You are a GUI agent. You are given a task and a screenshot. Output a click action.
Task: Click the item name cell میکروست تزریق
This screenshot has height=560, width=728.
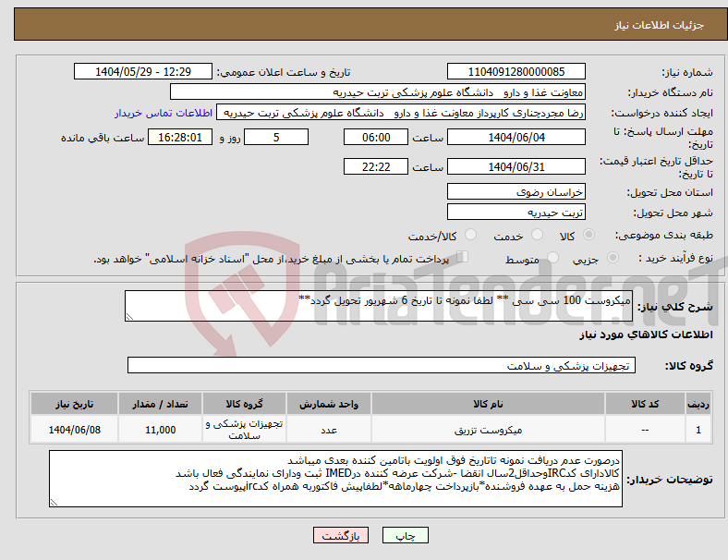coord(488,430)
